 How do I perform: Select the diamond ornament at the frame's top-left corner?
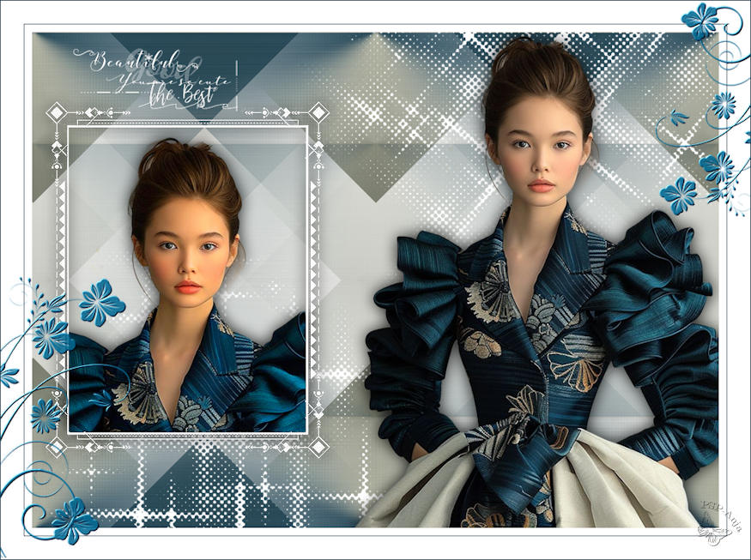pyautogui.click(x=57, y=112)
